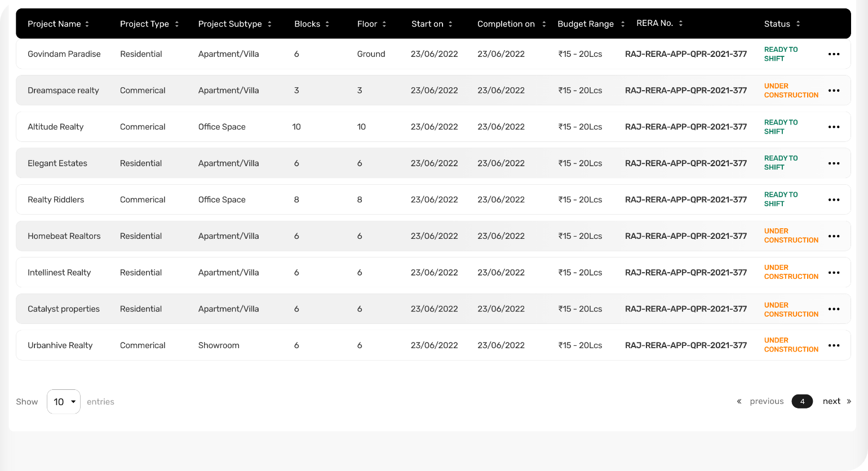Screen dimensions: 868x471
Task: Open the three-dot menu for Catalyst properties
Action: pos(834,309)
